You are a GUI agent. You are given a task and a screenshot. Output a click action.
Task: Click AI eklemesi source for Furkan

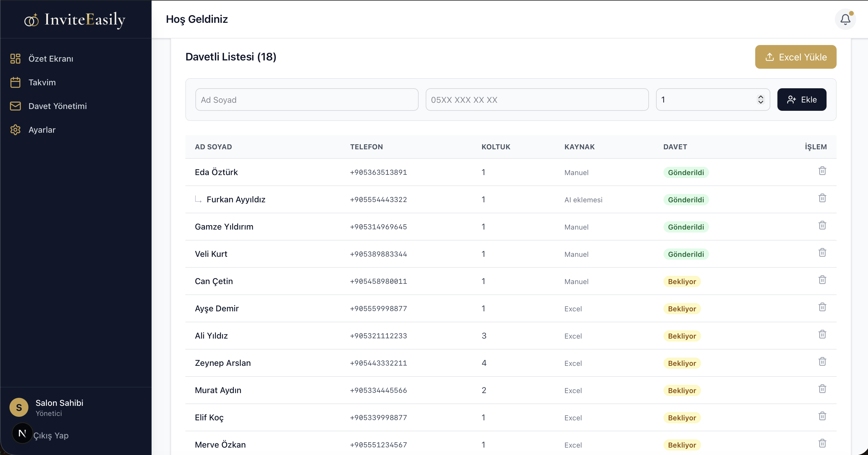tap(583, 200)
